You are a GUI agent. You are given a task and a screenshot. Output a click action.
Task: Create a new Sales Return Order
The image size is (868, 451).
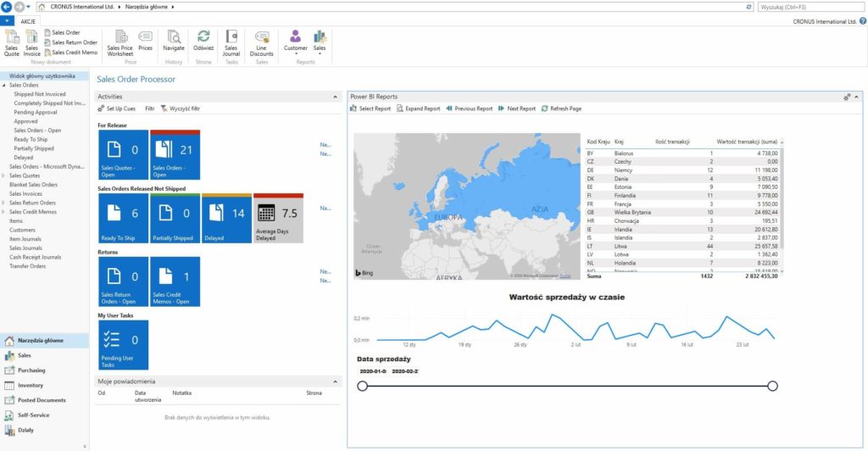coord(71,42)
